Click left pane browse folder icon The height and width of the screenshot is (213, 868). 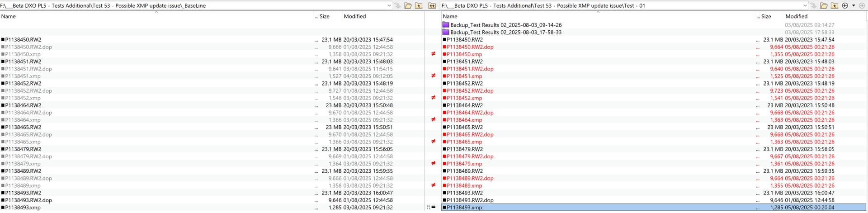click(408, 5)
